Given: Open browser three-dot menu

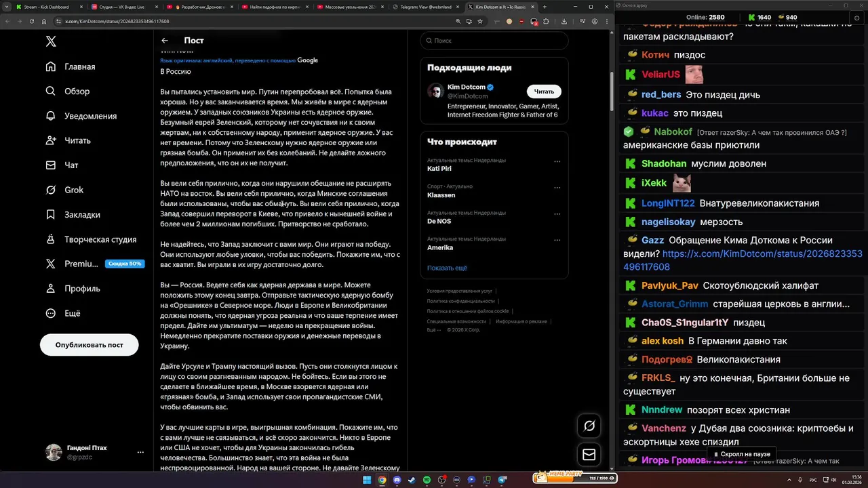Looking at the screenshot, I should (x=608, y=21).
